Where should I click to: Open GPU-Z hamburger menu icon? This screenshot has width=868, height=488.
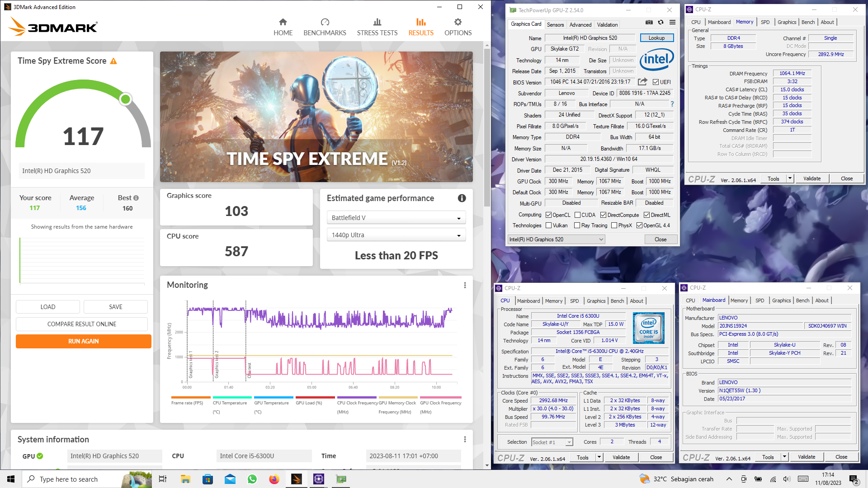[x=672, y=23]
